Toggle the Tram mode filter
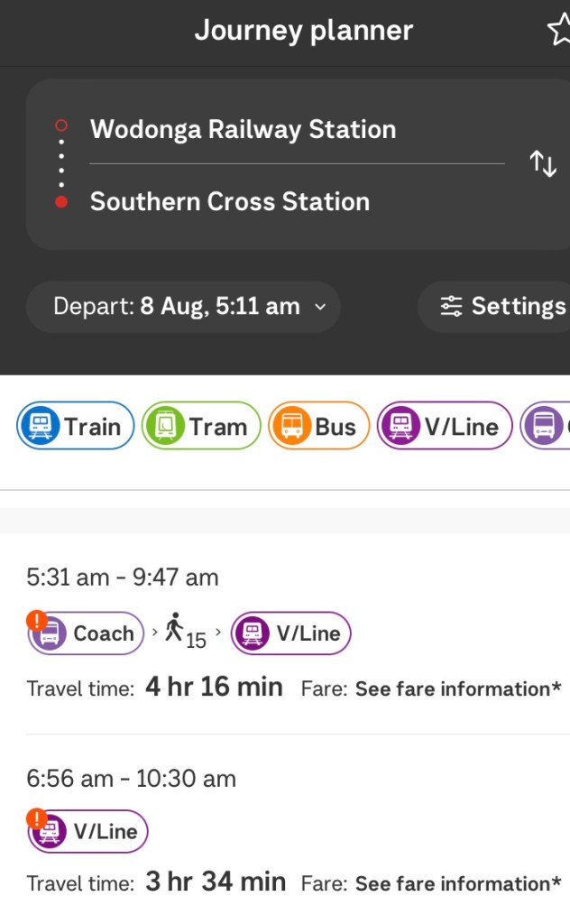 coord(201,426)
